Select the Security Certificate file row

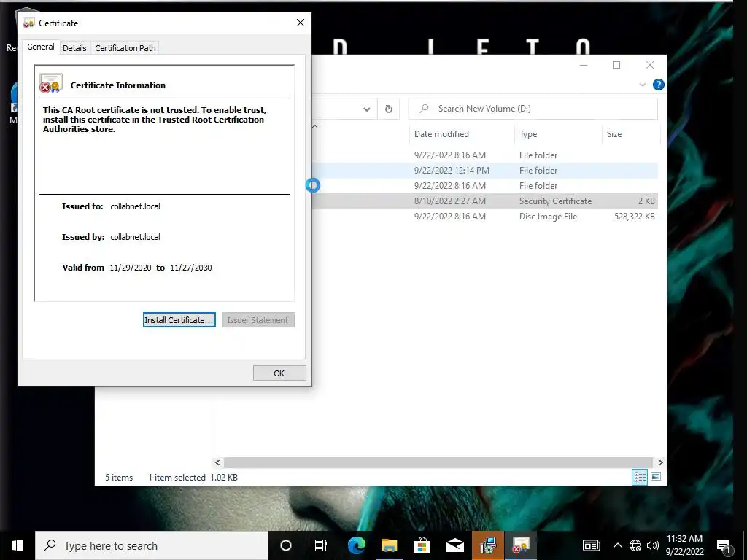point(485,201)
